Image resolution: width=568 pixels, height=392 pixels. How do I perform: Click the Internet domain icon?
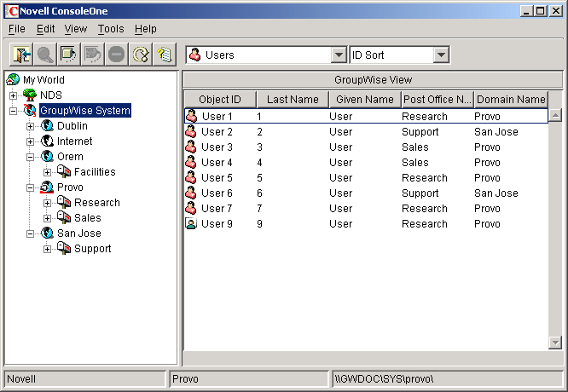click(x=47, y=141)
